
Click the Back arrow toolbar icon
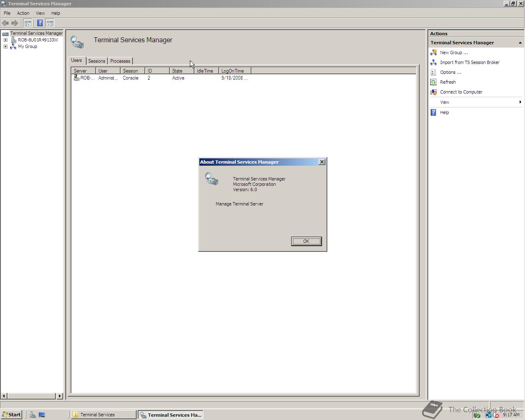pos(5,23)
